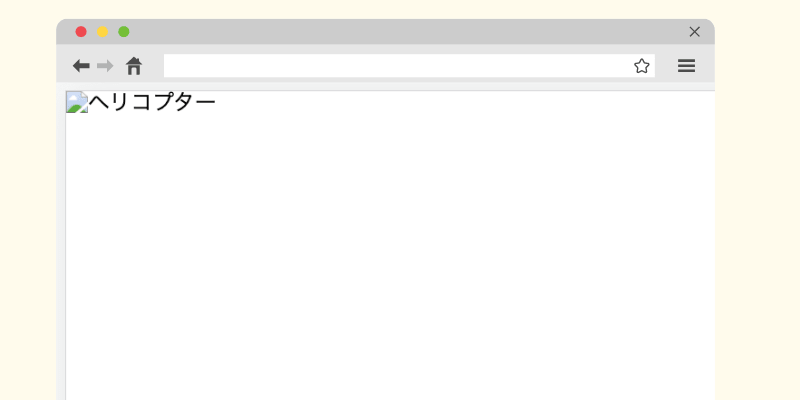The width and height of the screenshot is (800, 400).
Task: Click the left gray border of the page
Action: pyautogui.click(x=61, y=245)
